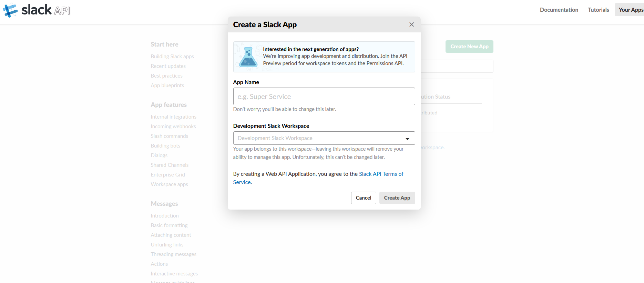Open Building Slack apps link

172,57
